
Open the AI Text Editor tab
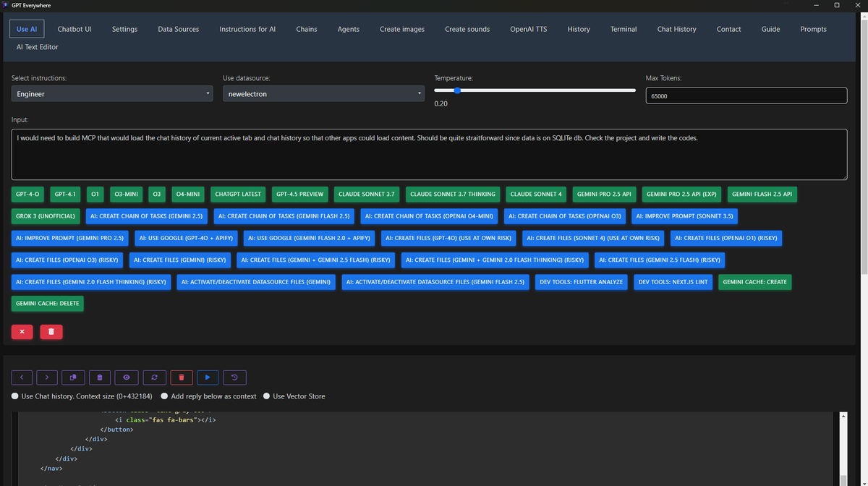(x=38, y=47)
